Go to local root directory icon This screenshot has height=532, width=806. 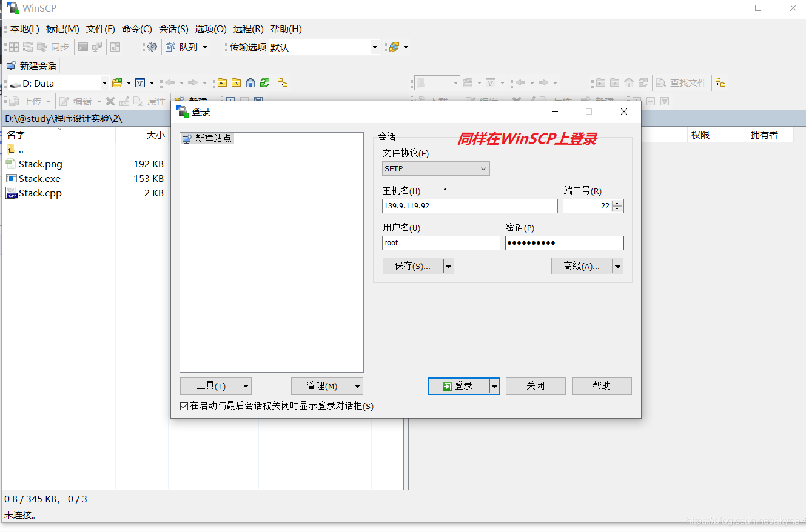[237, 82]
